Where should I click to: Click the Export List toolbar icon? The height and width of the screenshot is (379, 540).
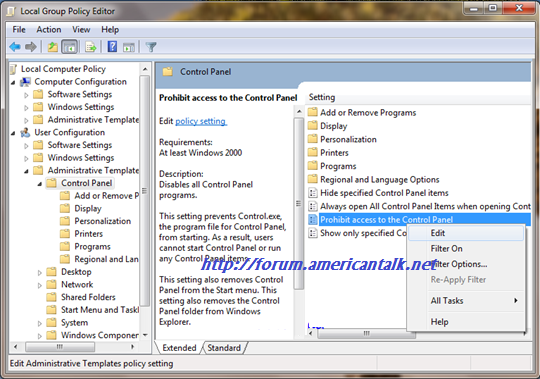[91, 46]
